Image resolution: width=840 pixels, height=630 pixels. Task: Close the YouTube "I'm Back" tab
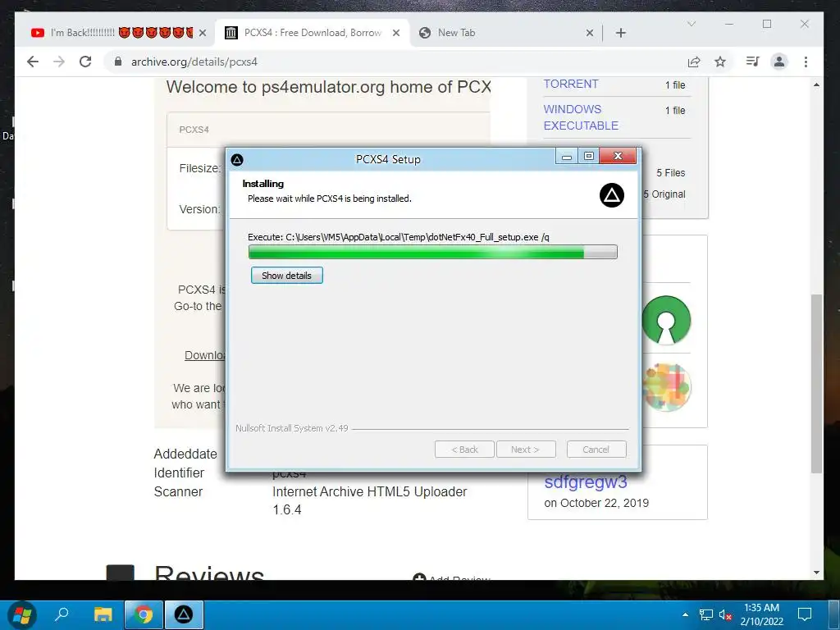(203, 33)
